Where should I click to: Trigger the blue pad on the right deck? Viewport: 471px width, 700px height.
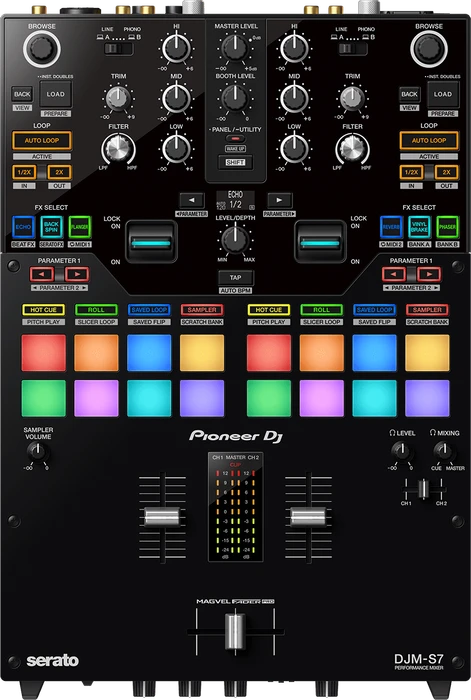click(374, 353)
